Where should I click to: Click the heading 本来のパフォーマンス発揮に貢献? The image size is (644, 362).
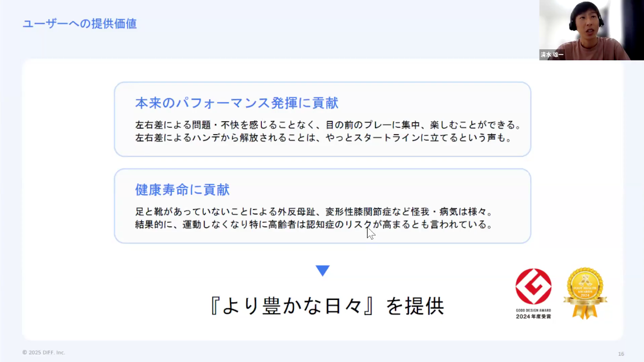[236, 103]
